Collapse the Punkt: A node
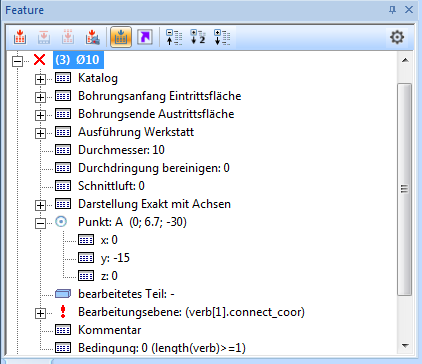 coord(40,223)
